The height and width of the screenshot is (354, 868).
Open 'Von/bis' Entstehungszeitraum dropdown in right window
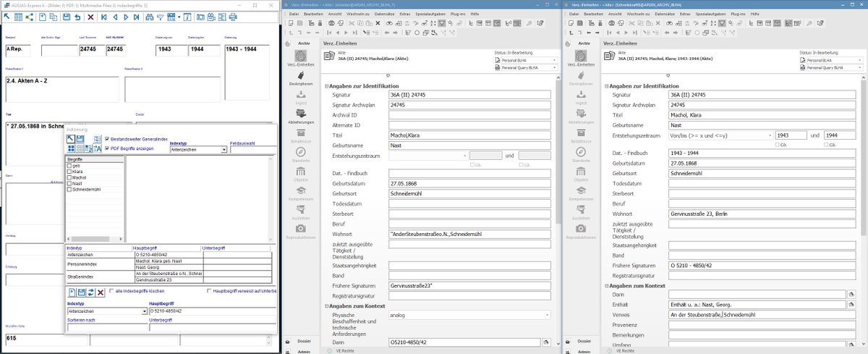coord(768,135)
